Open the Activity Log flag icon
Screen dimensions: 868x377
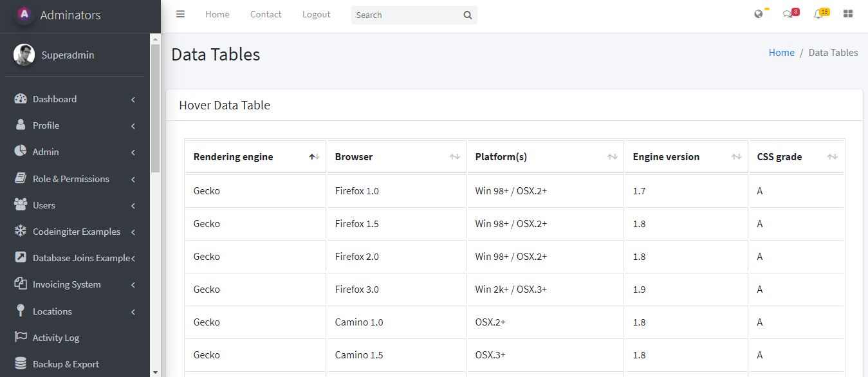pyautogui.click(x=21, y=337)
